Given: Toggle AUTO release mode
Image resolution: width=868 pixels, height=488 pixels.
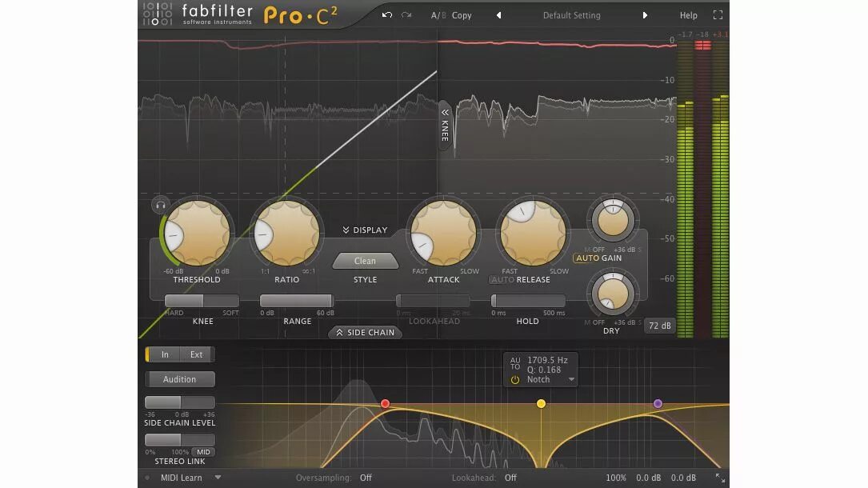Looking at the screenshot, I should click(502, 280).
